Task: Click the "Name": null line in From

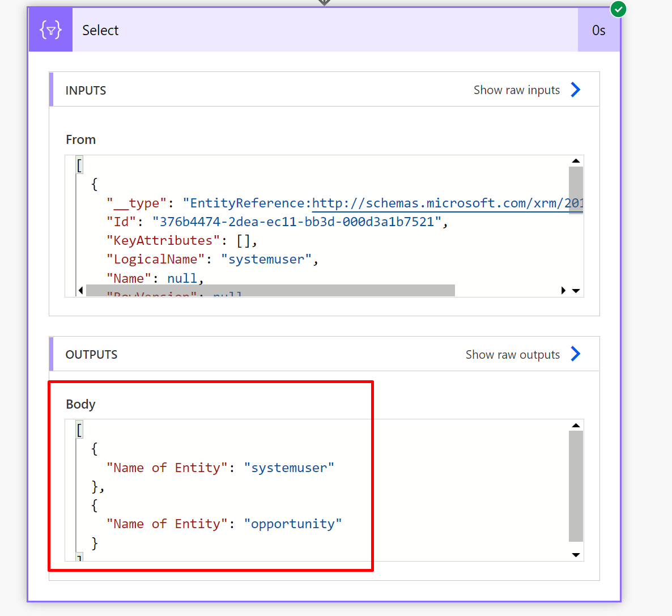Action: pyautogui.click(x=155, y=278)
